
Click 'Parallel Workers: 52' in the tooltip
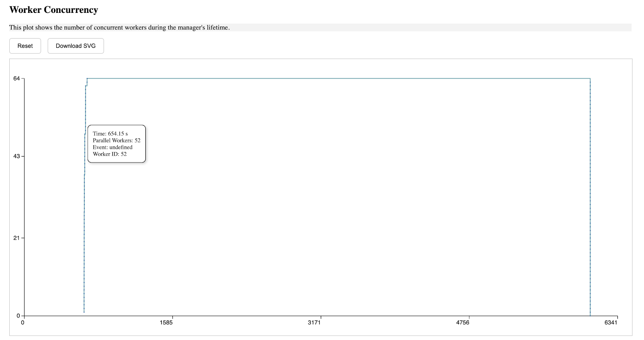pos(116,140)
